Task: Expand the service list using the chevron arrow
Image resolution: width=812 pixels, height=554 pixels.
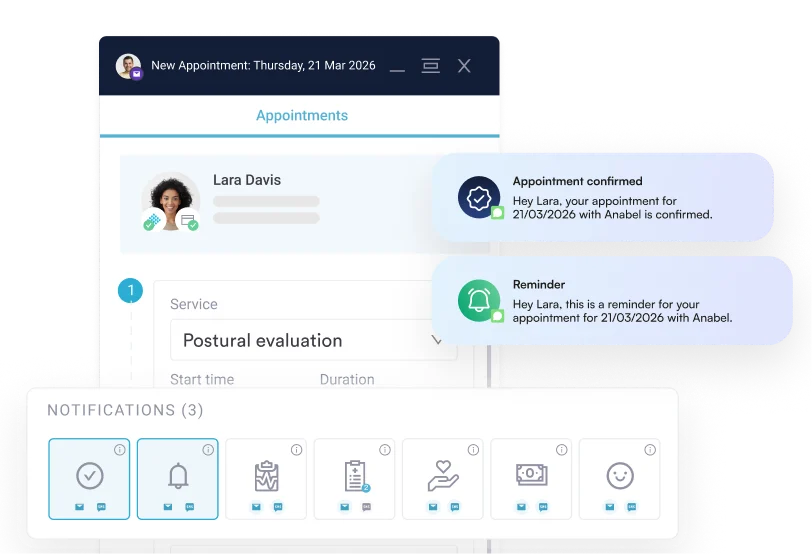Action: pos(437,340)
